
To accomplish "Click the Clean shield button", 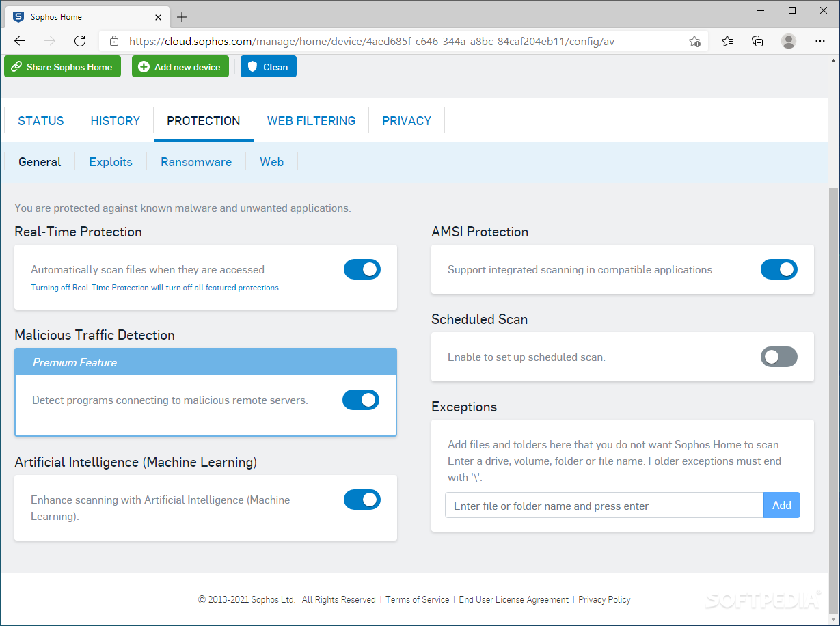I will coord(269,67).
